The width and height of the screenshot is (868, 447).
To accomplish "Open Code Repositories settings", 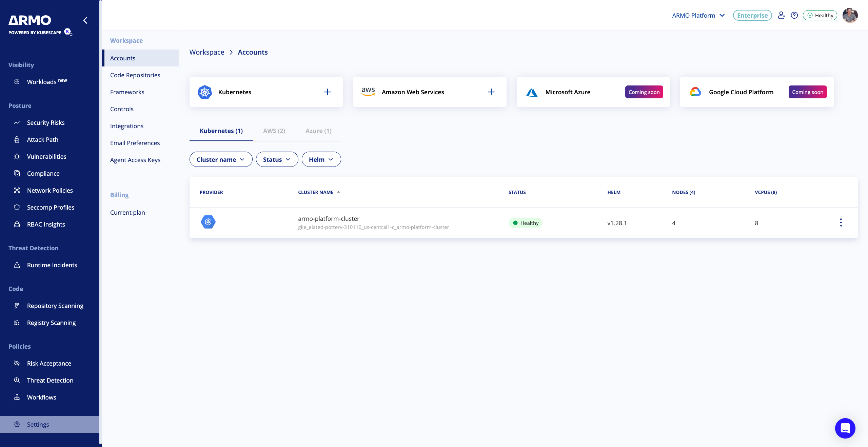I will [140, 75].
